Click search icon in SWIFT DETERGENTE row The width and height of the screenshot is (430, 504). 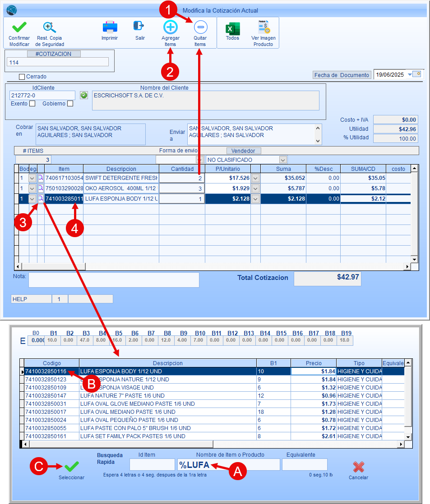point(41,178)
